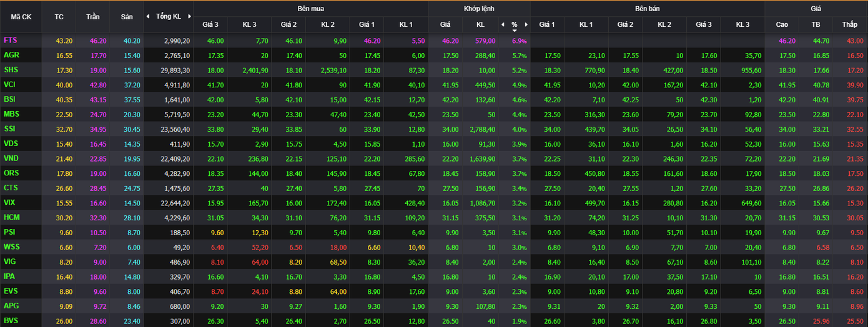This screenshot has width=868, height=327.
Task: Select the Khớp lệnh header group
Action: pos(479,9)
